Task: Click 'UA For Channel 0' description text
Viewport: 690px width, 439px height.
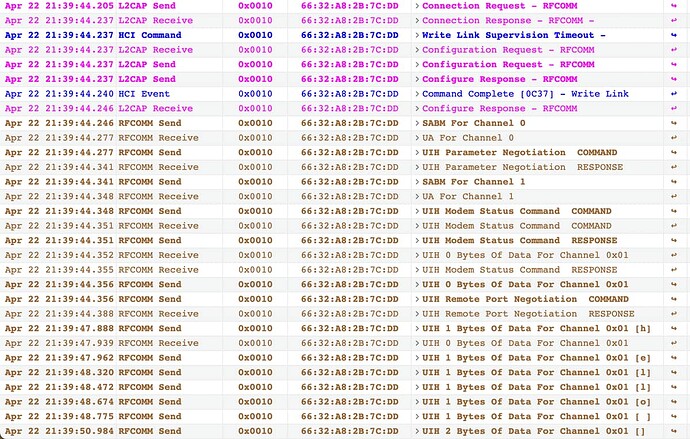Action: [468, 138]
